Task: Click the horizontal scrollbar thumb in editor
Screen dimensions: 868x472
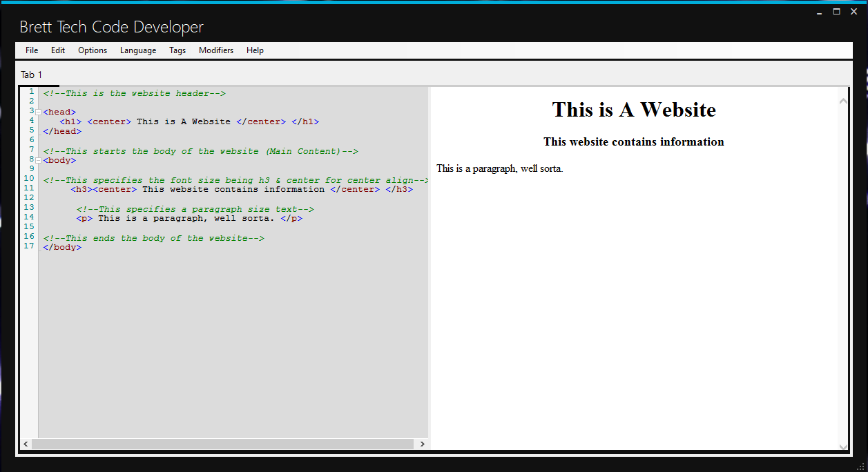Action: pyautogui.click(x=224, y=444)
